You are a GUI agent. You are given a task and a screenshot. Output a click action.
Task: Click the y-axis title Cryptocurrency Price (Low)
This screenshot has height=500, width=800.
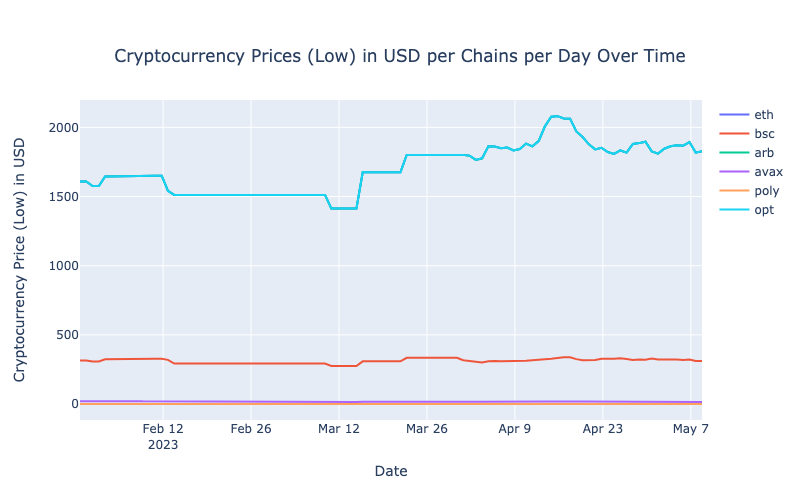tap(19, 260)
